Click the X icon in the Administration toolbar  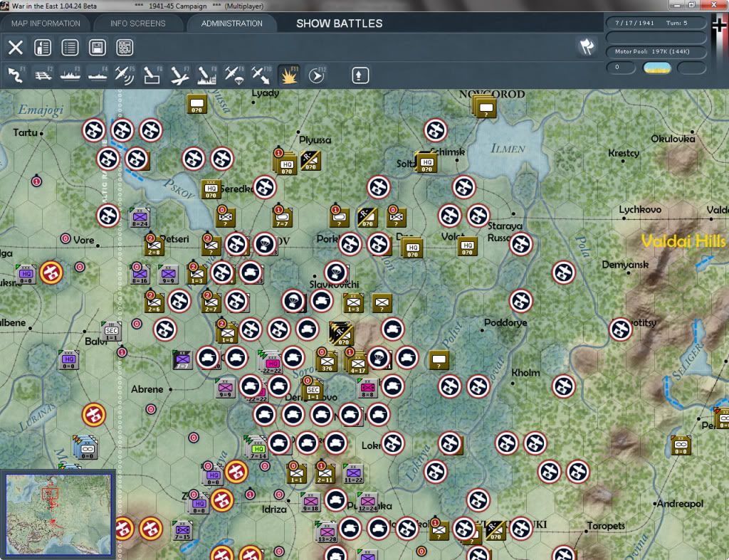tap(16, 48)
